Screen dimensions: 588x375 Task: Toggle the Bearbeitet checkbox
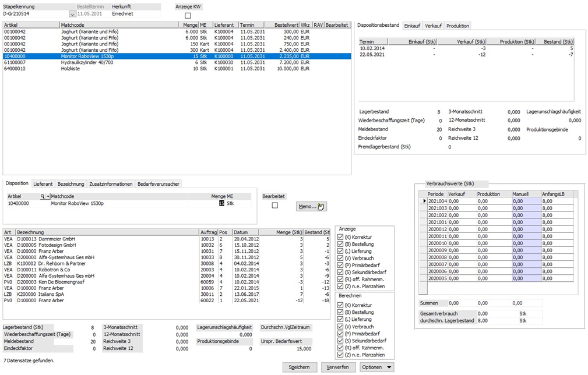point(275,206)
